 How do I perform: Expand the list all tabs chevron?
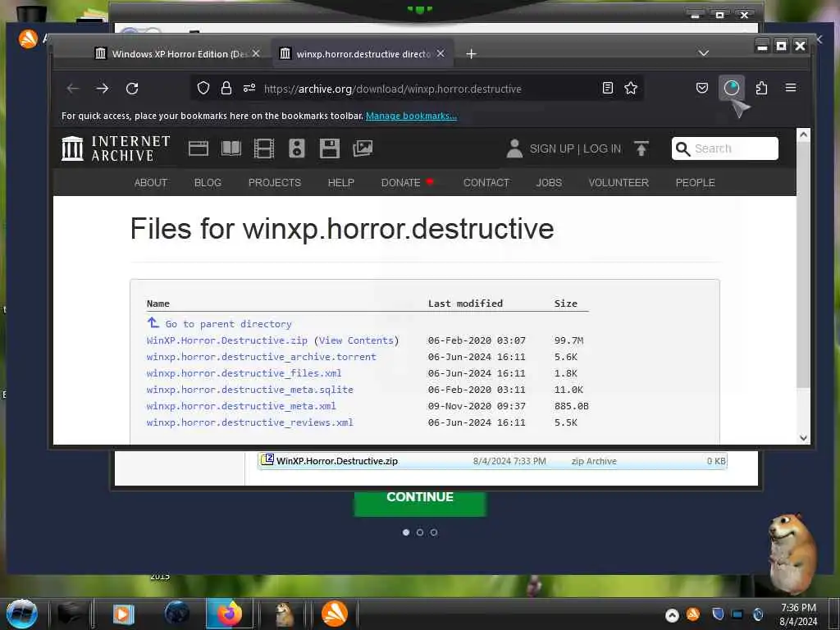(704, 53)
